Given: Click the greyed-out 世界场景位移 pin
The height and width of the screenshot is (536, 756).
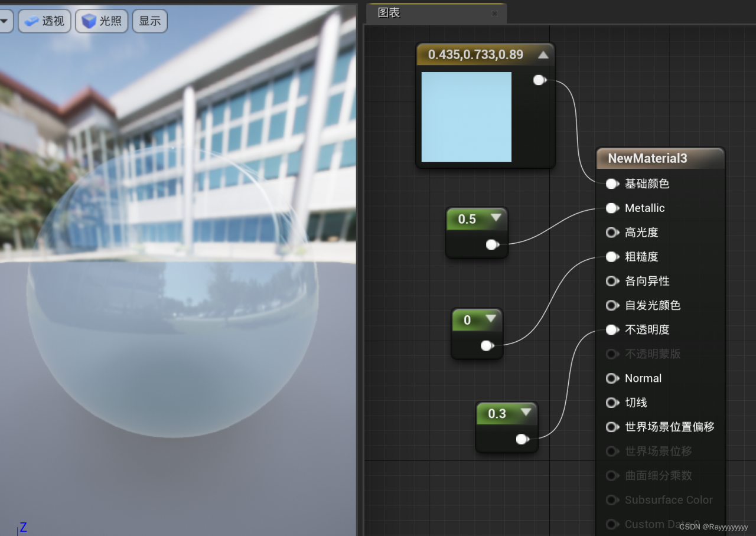Looking at the screenshot, I should point(612,452).
